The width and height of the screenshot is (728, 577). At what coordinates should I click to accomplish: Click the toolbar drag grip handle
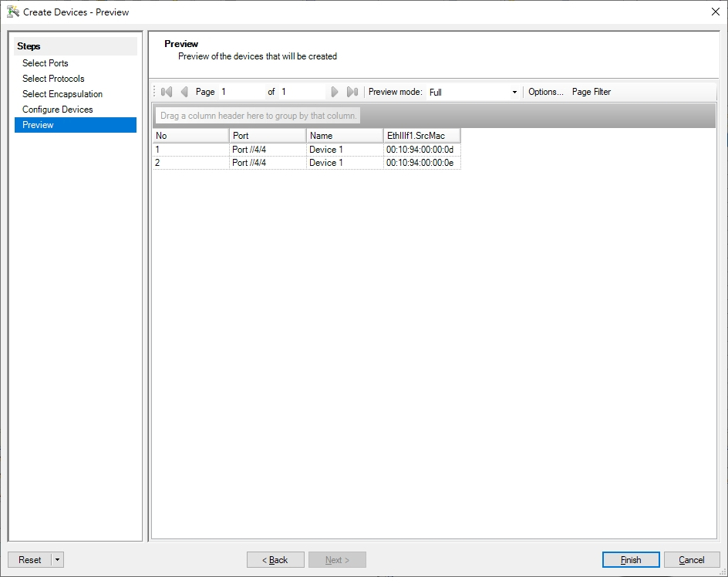pos(154,92)
